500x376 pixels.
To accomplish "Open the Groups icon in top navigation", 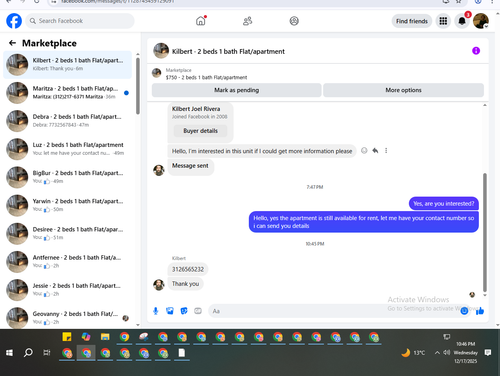I will point(294,21).
